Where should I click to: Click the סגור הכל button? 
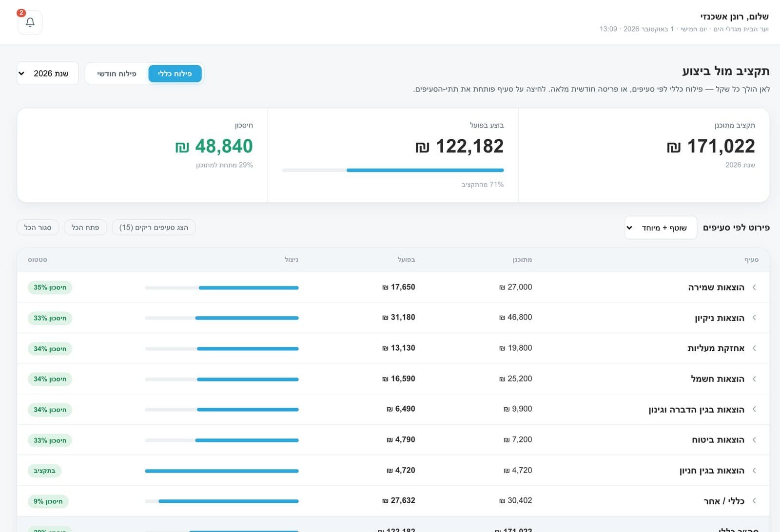point(38,228)
